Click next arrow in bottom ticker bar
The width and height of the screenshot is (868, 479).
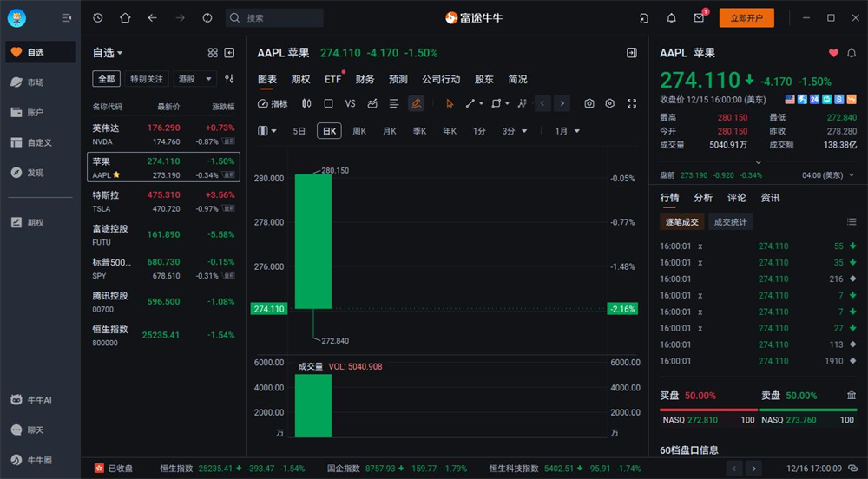point(753,469)
